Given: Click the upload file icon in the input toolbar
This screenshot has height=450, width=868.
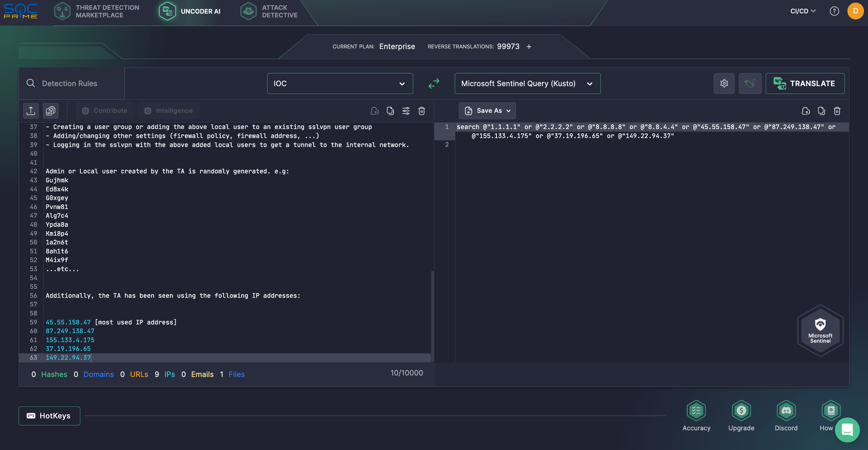Looking at the screenshot, I should [31, 111].
